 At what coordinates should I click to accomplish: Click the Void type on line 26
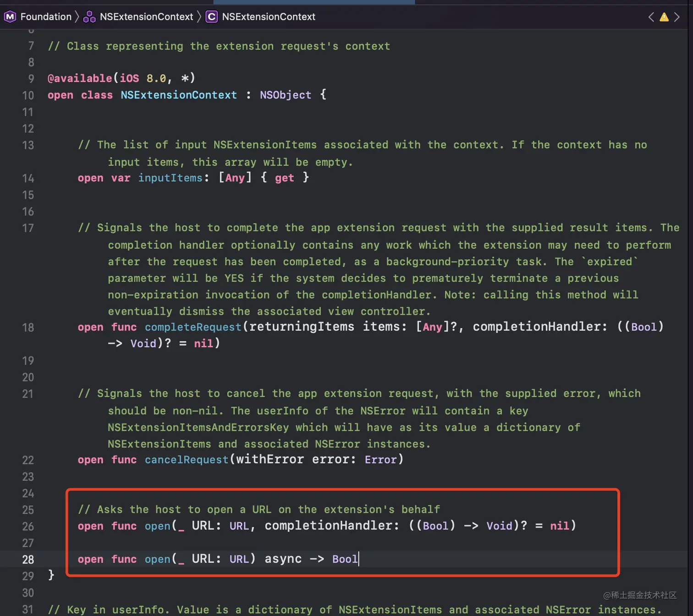(499, 526)
